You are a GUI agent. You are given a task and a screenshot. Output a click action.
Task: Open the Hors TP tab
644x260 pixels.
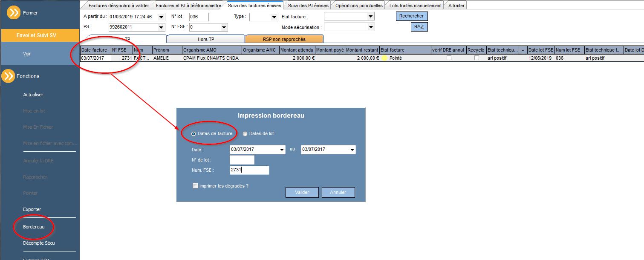tap(206, 39)
